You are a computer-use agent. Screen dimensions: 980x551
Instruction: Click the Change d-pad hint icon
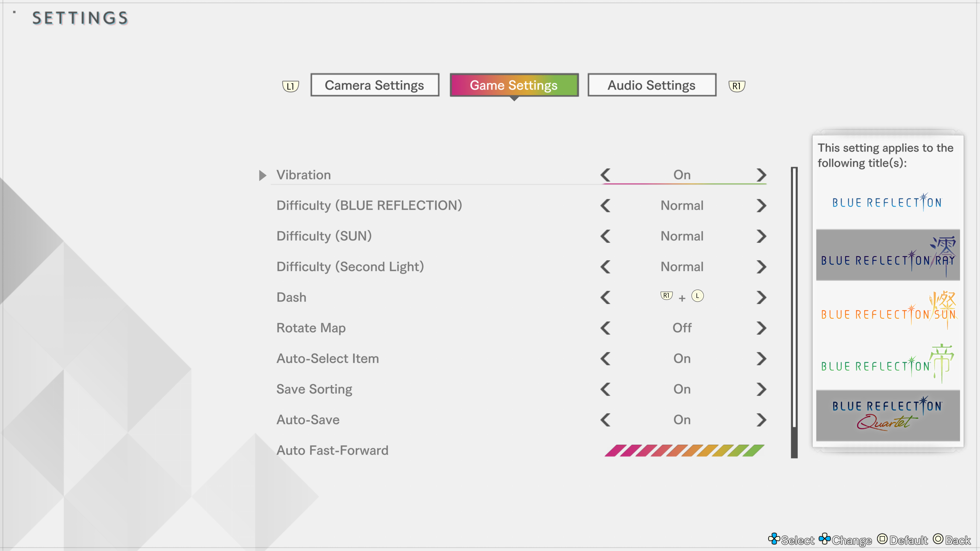click(x=824, y=539)
